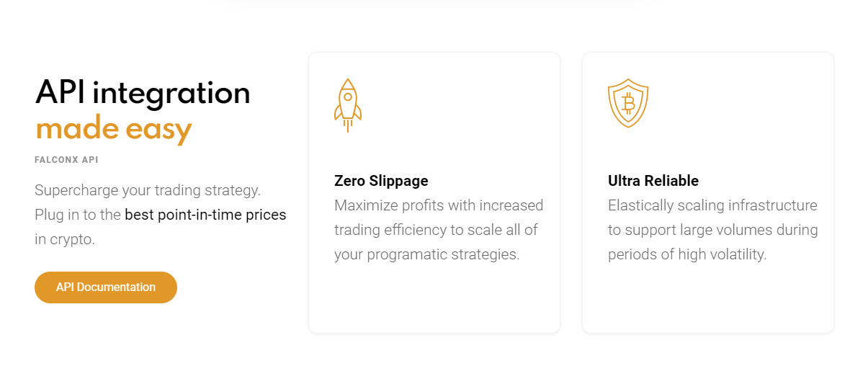Follow the "best point-in-time prices" link
868x384 pixels.
click(x=205, y=215)
